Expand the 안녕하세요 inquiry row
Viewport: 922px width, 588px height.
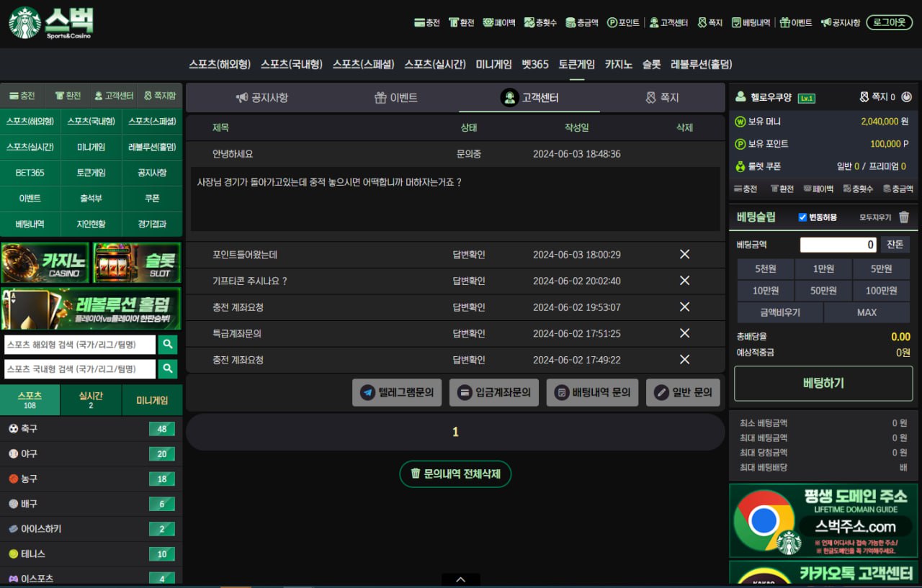tap(233, 154)
